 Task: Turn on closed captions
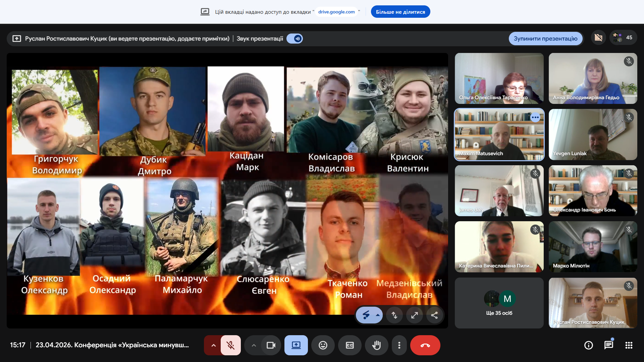(x=350, y=345)
